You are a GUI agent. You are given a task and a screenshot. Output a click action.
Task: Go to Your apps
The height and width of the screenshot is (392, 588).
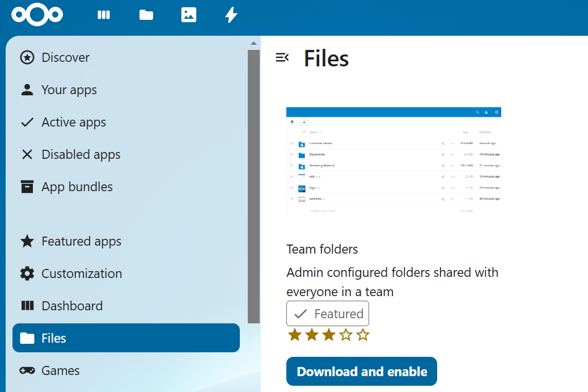coord(69,90)
